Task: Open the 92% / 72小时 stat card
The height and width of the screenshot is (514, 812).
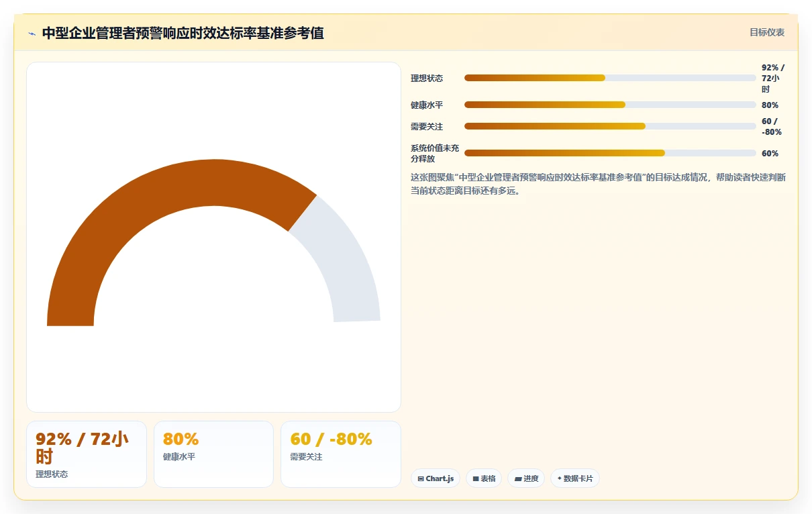Action: coord(87,454)
